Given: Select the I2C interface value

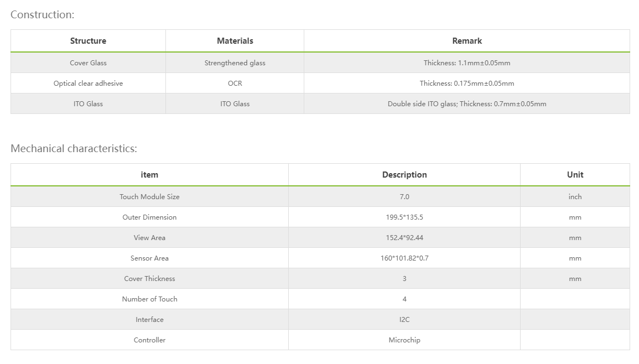Looking at the screenshot, I should [404, 320].
